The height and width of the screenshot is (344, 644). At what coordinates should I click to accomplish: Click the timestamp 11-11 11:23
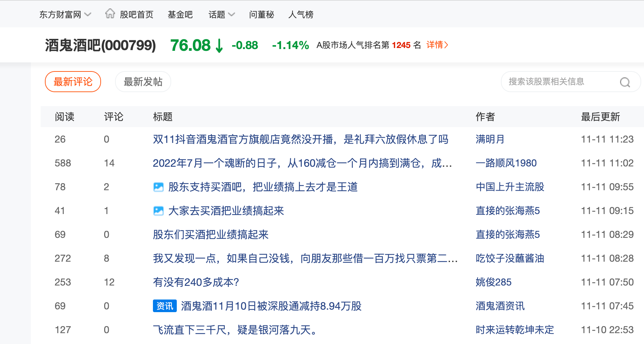pos(607,139)
